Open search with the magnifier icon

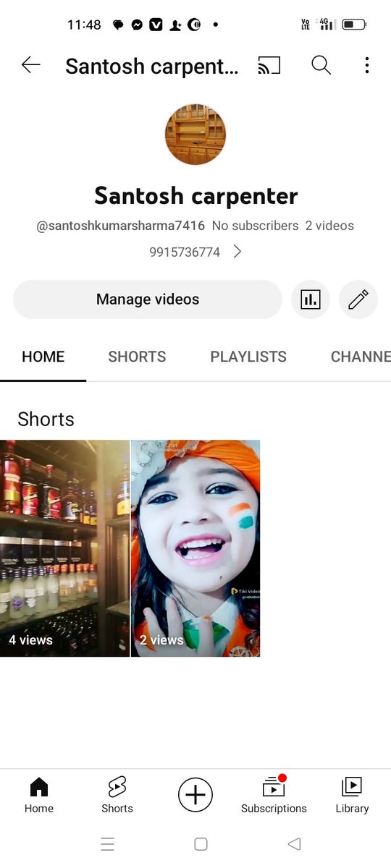coord(321,65)
